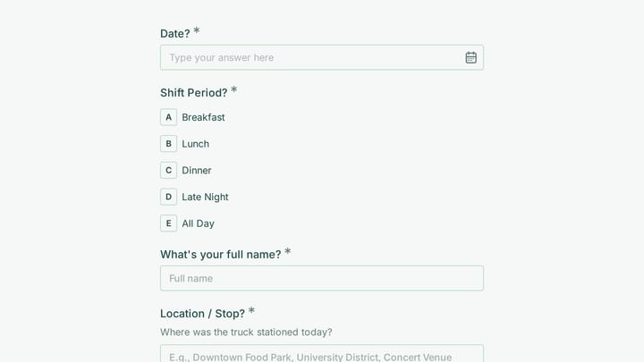Click the "Date?" question label
This screenshot has width=644, height=362.
pyautogui.click(x=175, y=34)
